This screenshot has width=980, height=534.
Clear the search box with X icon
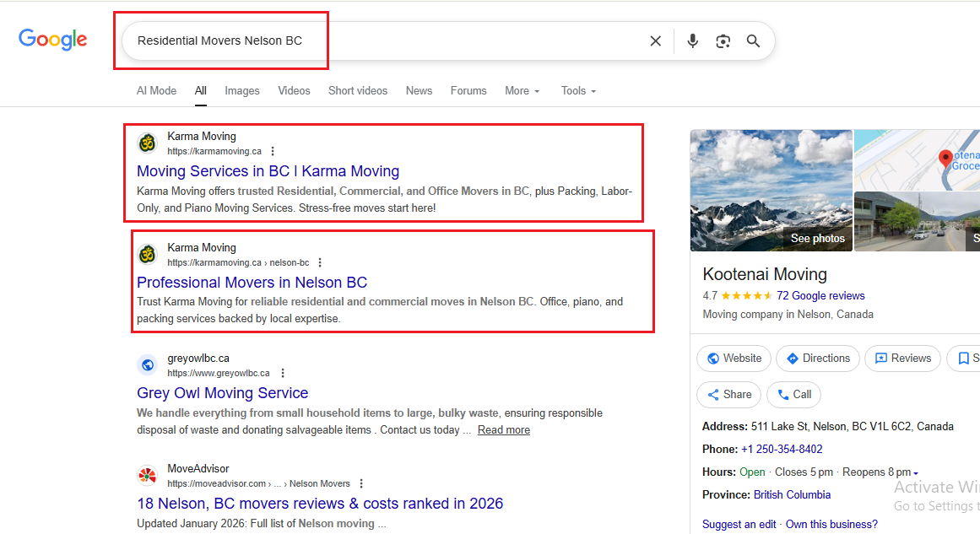coord(655,40)
